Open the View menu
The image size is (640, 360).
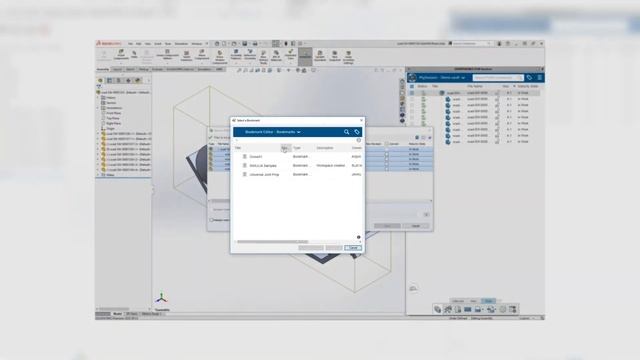pyautogui.click(x=148, y=44)
